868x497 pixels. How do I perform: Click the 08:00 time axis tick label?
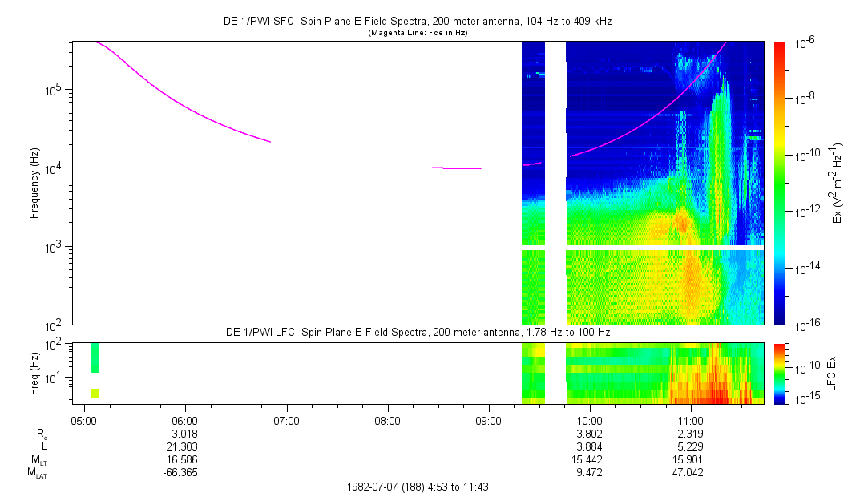point(387,419)
